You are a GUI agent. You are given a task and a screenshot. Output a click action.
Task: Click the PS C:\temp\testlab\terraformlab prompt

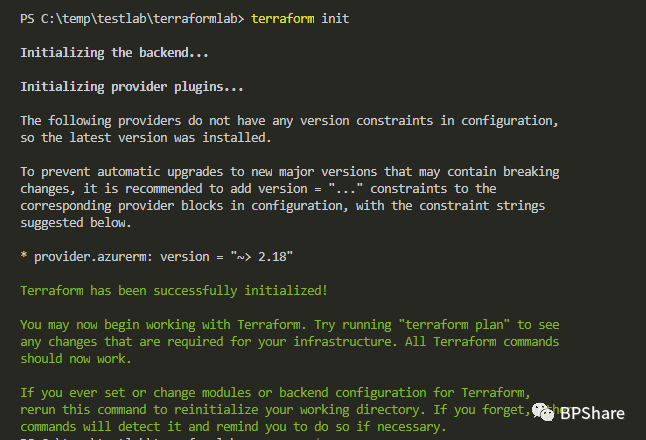click(x=132, y=19)
